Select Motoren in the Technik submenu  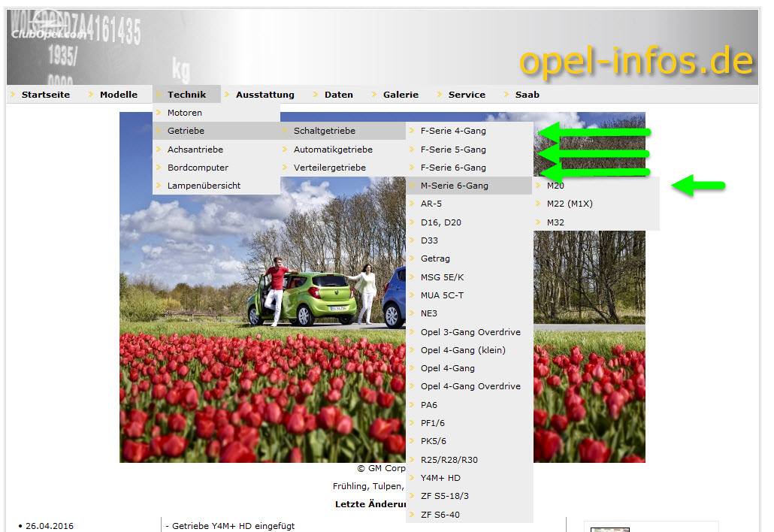click(216, 113)
